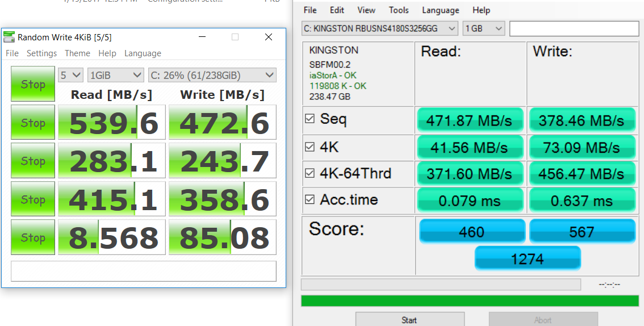Screen dimensions: 644x326
Task: Click the 41.56 MB/s 4K read value
Action: coord(470,147)
